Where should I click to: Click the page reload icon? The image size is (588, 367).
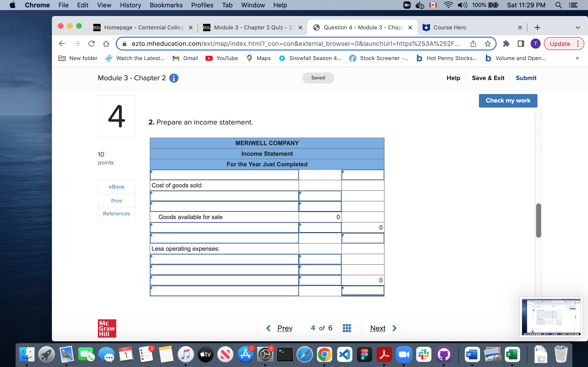(x=91, y=44)
